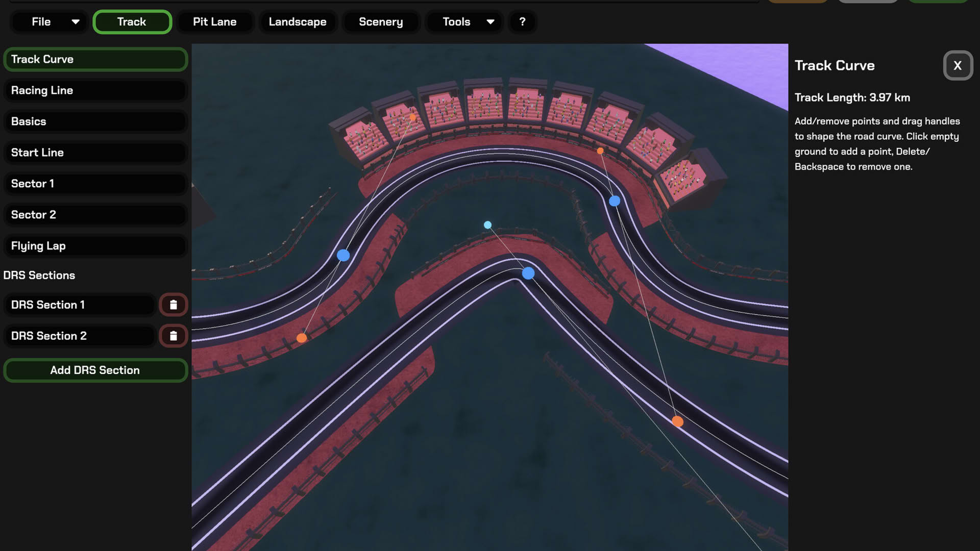Screen dimensions: 980x551
Task: Select the Racing Line option
Action: pyautogui.click(x=95, y=90)
